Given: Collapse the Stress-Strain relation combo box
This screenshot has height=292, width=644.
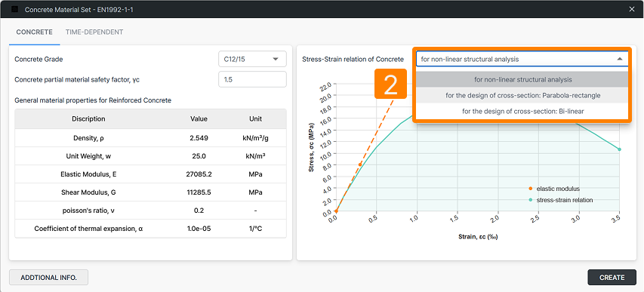Looking at the screenshot, I should [522, 59].
